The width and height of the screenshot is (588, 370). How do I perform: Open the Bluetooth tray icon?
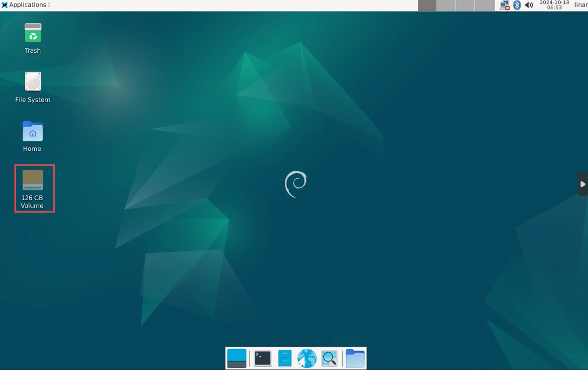(x=517, y=5)
